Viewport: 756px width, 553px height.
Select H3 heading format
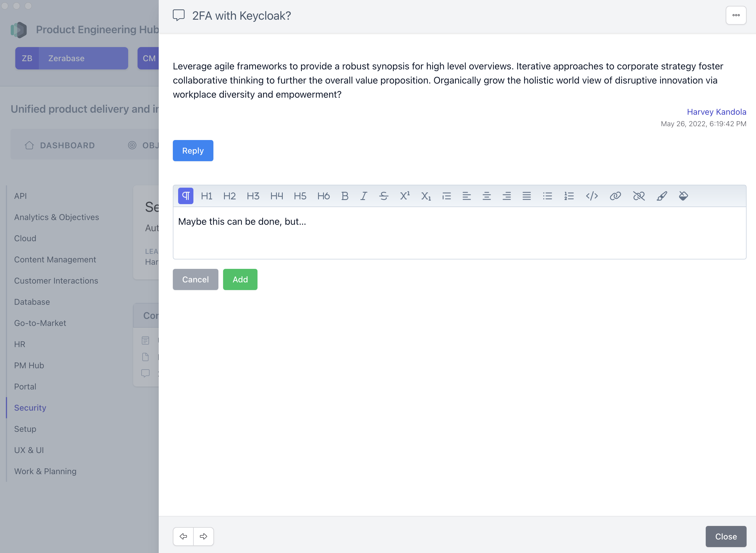(x=253, y=196)
